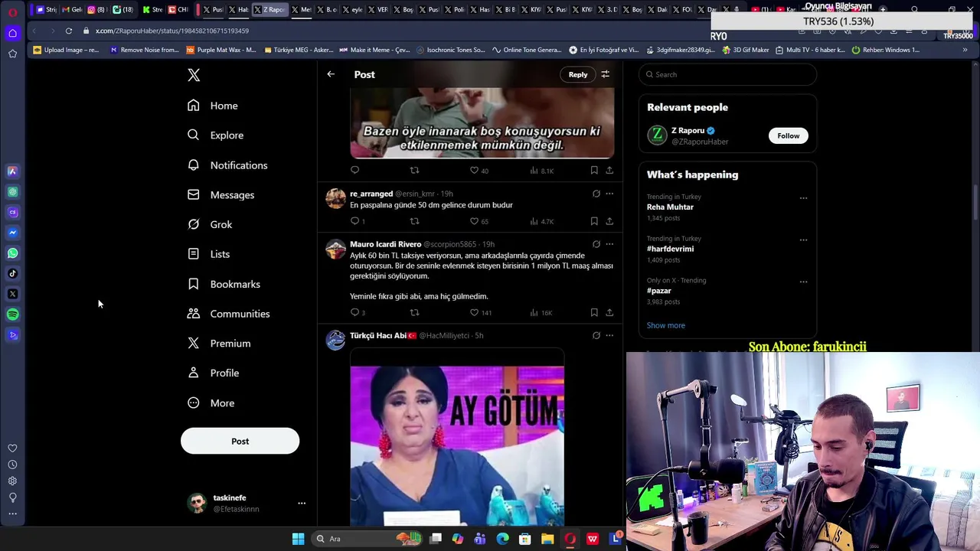This screenshot has height=551, width=980.
Task: Like the re_arranged reply
Action: [474, 221]
